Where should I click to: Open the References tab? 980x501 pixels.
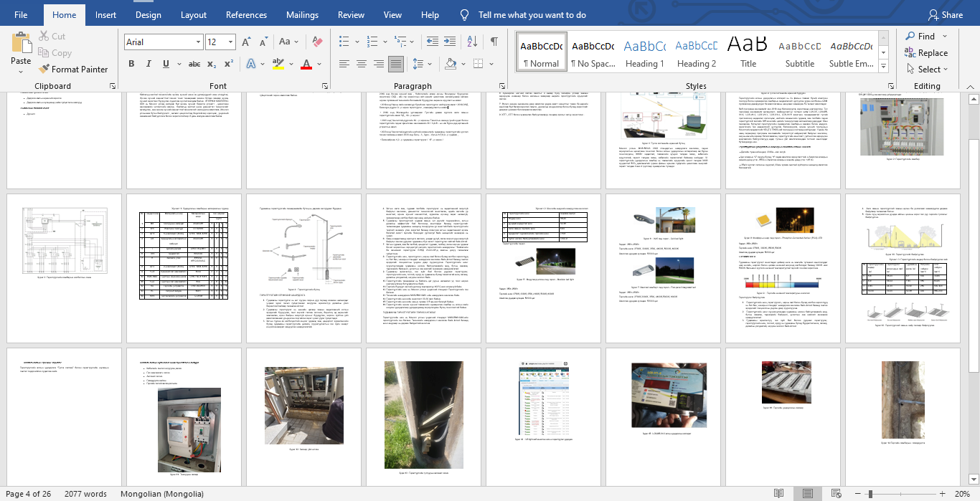pos(246,15)
